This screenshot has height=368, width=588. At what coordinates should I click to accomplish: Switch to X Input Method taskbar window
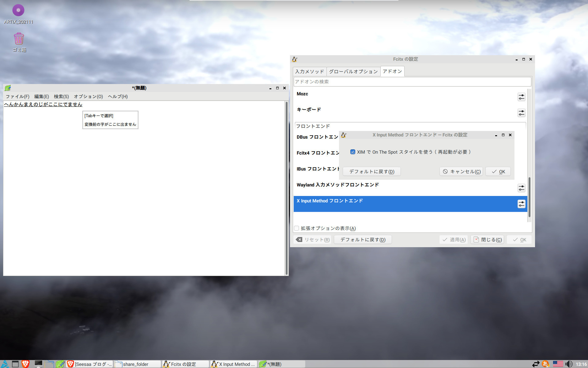coord(233,364)
